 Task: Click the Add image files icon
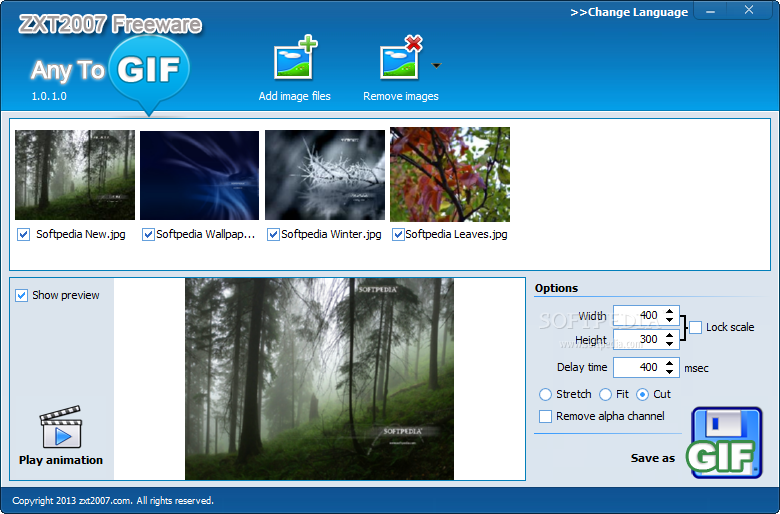click(295, 58)
